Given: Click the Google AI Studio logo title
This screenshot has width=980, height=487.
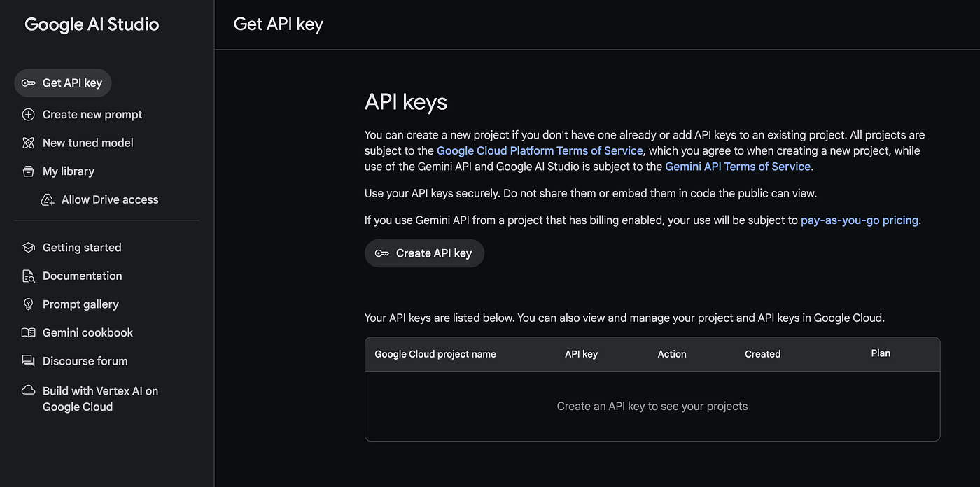Looking at the screenshot, I should click(92, 24).
